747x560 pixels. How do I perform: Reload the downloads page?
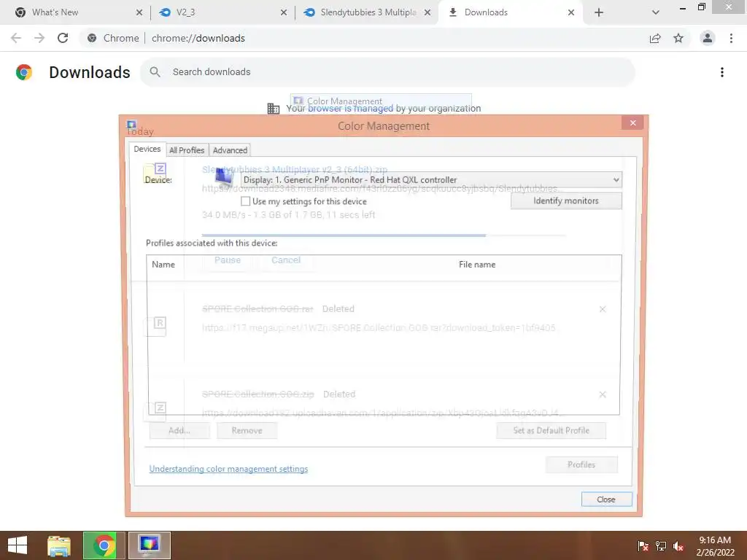pos(63,38)
